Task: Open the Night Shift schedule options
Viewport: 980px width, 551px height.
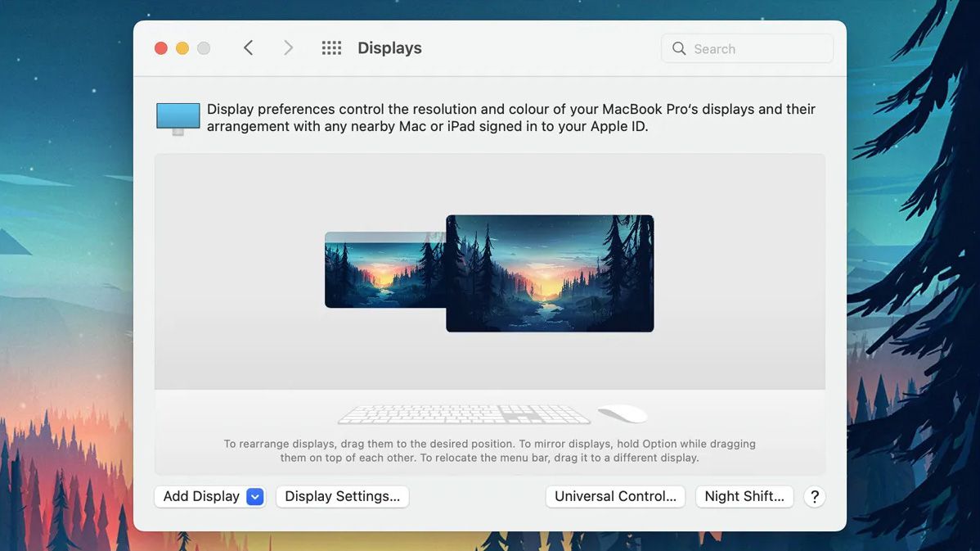Action: (744, 496)
